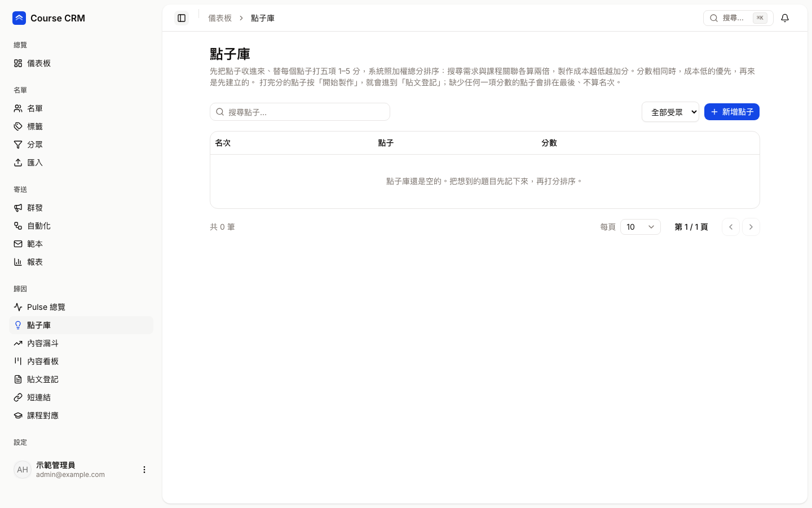Click the 內容漏斗 trending icon
This screenshot has height=508, width=812.
[18, 343]
